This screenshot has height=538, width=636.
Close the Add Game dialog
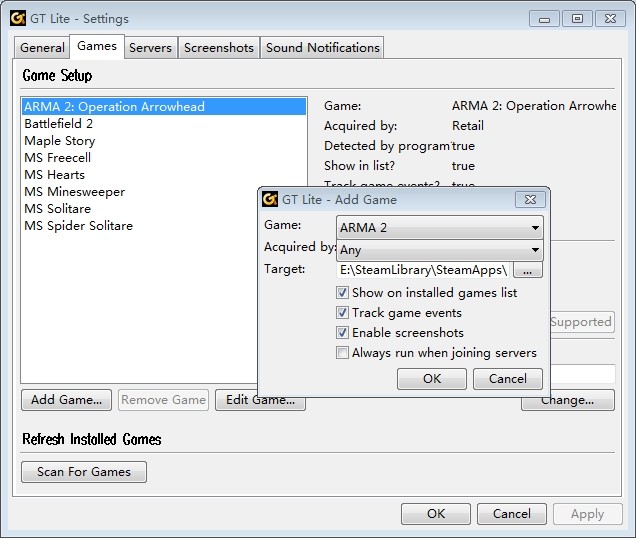pos(530,199)
